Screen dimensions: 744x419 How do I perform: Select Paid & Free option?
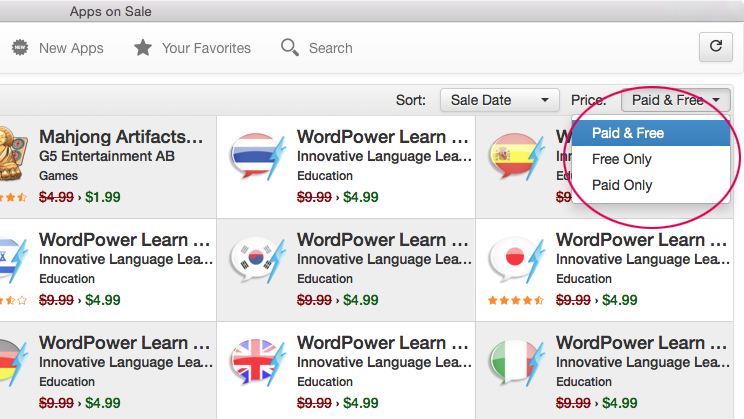(x=651, y=133)
